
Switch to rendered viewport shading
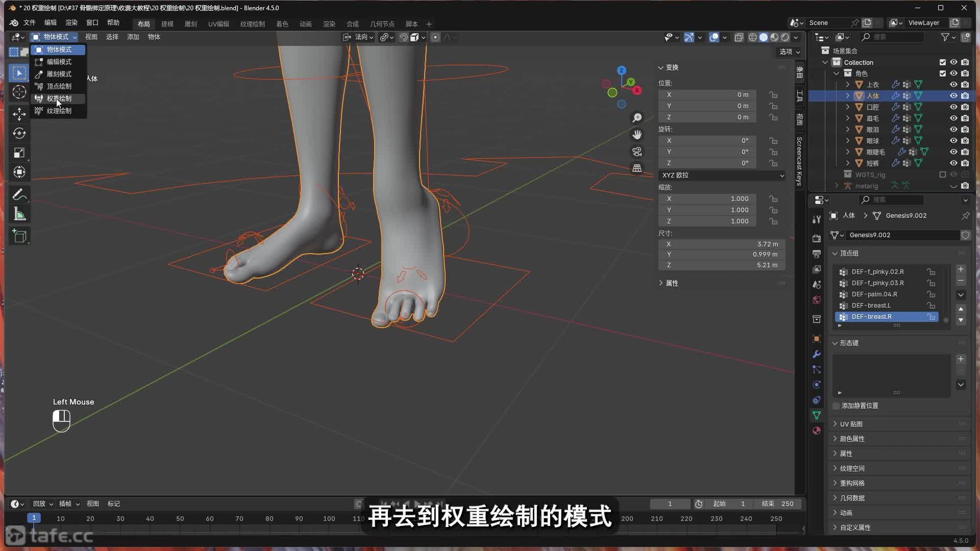click(x=785, y=37)
